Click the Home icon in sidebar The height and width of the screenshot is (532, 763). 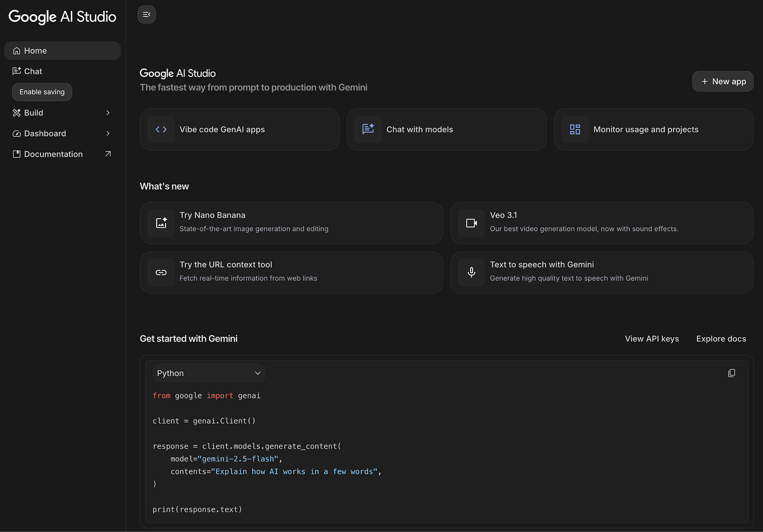17,51
